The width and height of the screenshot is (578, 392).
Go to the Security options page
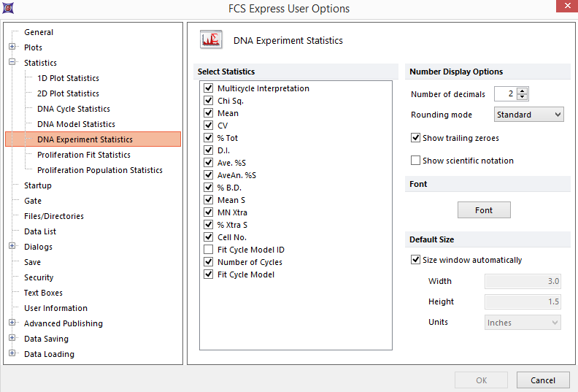point(39,277)
